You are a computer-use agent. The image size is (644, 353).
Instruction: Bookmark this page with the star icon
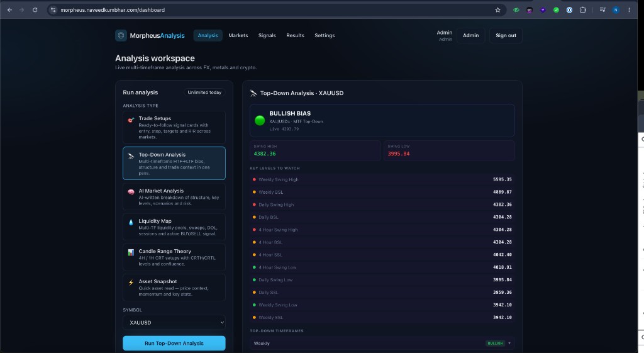(x=498, y=10)
